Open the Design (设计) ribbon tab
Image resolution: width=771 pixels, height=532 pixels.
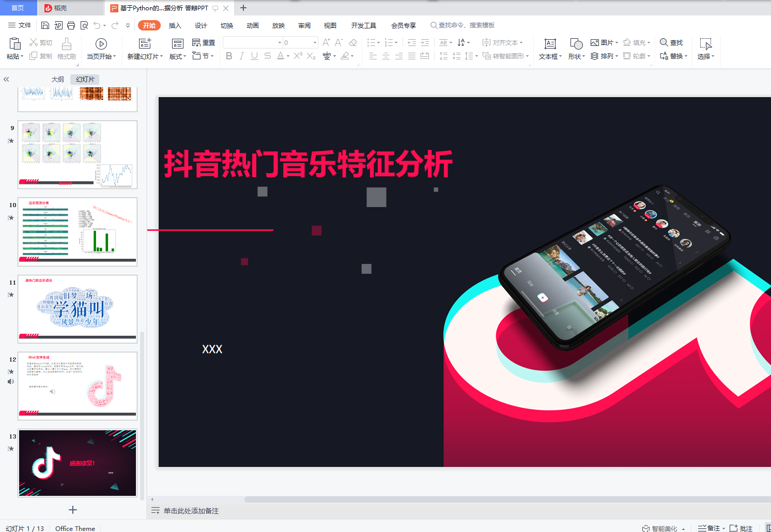point(201,25)
